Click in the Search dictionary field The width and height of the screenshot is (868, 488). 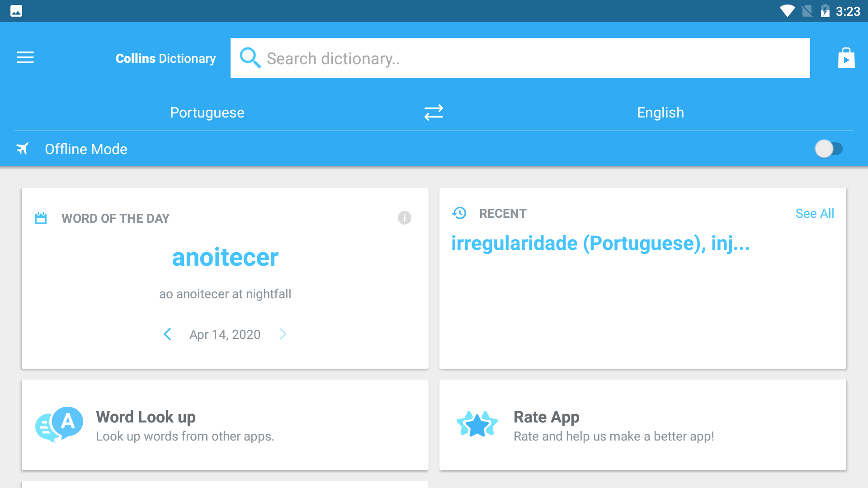(x=520, y=58)
